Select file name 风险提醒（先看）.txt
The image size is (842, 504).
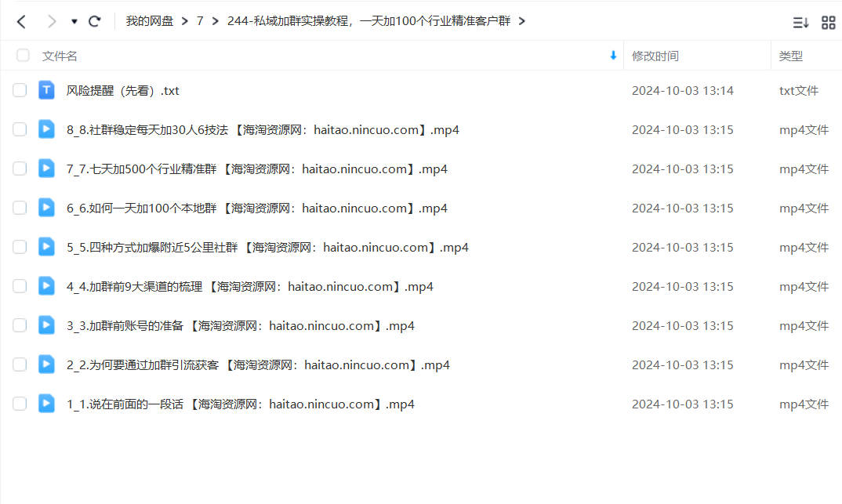click(x=123, y=91)
